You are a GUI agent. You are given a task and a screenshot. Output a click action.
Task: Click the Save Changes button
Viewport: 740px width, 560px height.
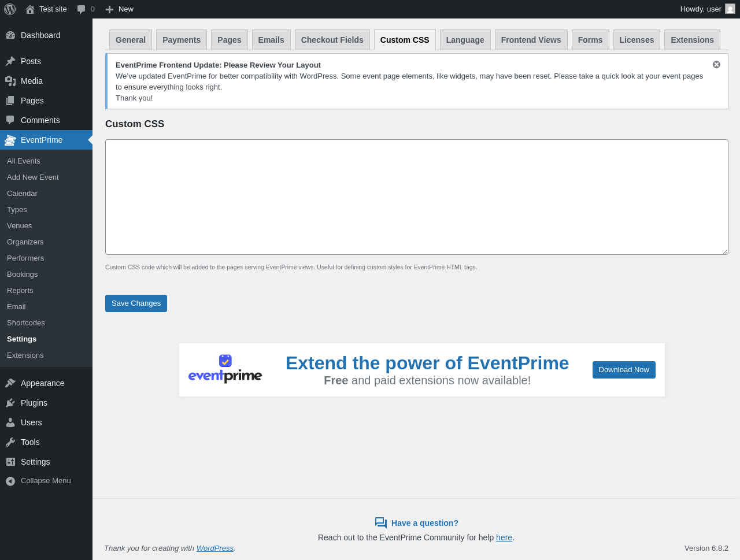click(136, 303)
